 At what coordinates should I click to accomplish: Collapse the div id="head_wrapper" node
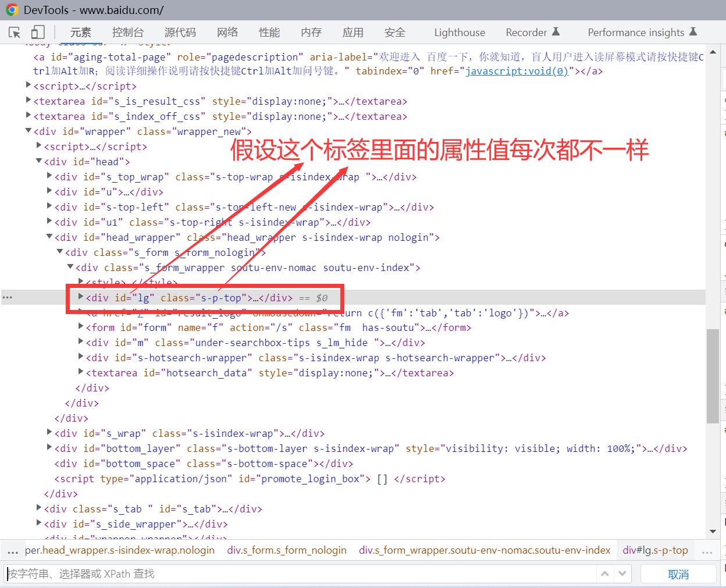[x=49, y=237]
